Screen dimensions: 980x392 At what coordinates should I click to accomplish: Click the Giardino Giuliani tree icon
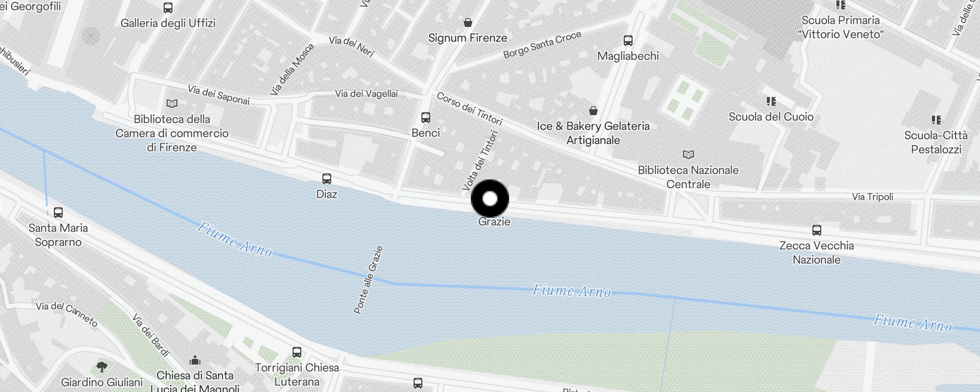(x=102, y=367)
